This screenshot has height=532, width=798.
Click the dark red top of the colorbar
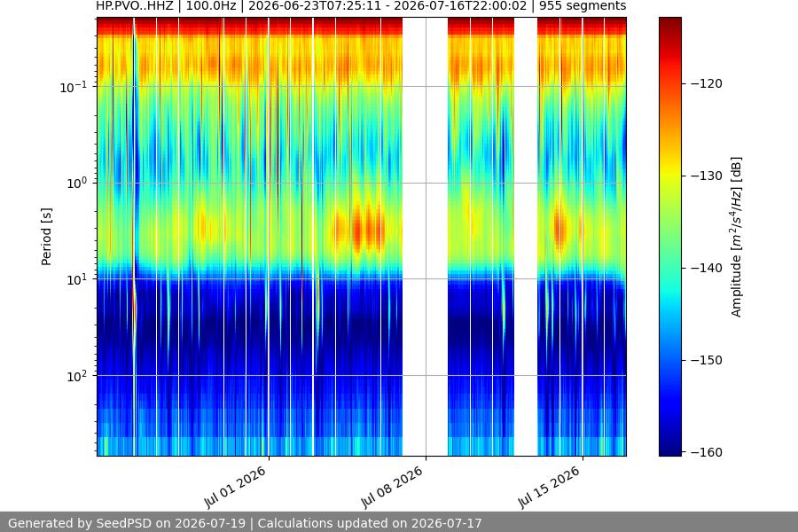point(669,25)
